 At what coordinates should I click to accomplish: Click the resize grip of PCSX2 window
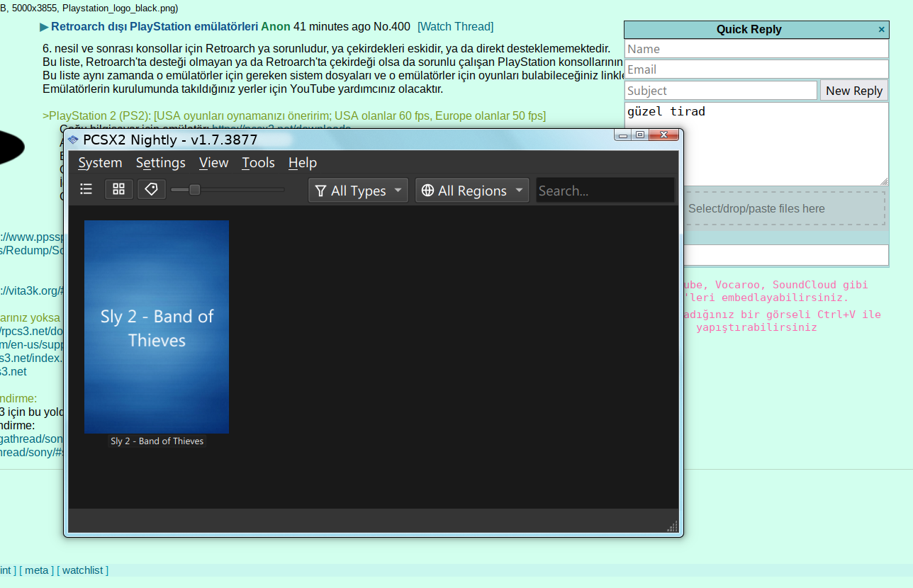point(673,526)
